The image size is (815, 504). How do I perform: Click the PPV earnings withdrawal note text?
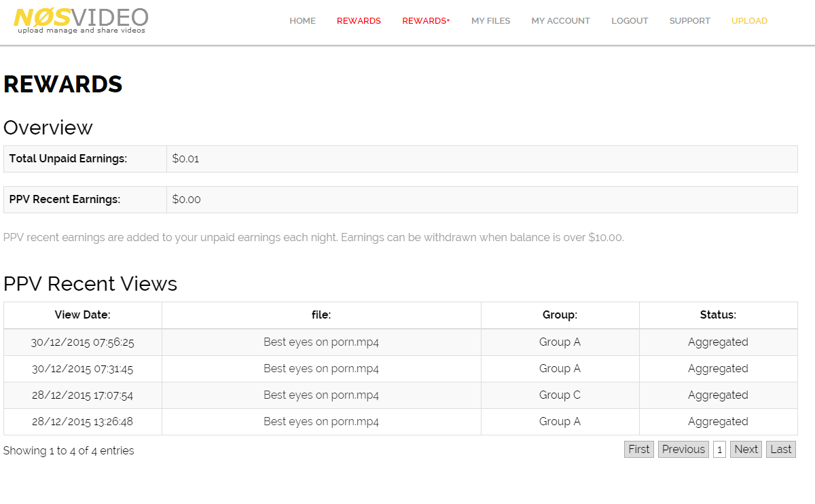click(314, 238)
